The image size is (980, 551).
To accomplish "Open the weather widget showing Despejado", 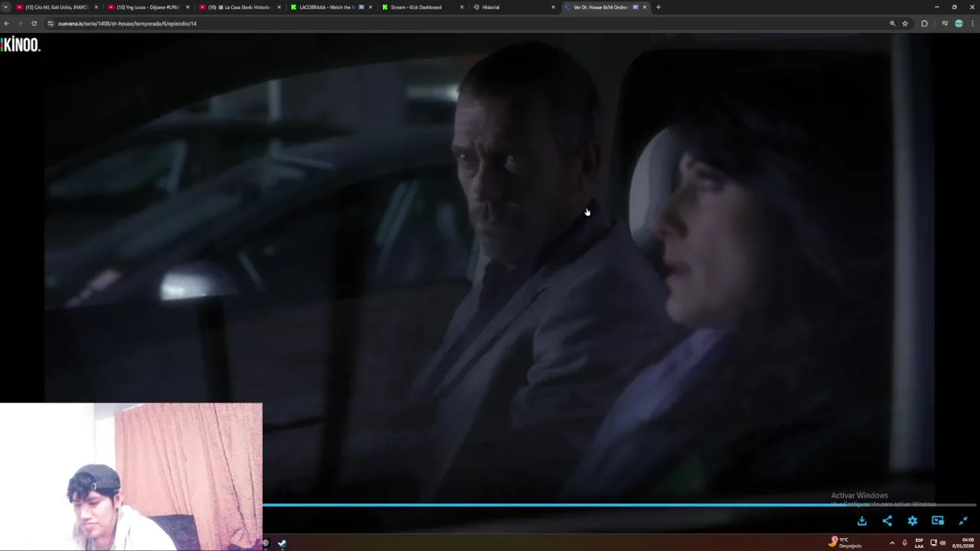I will (845, 542).
